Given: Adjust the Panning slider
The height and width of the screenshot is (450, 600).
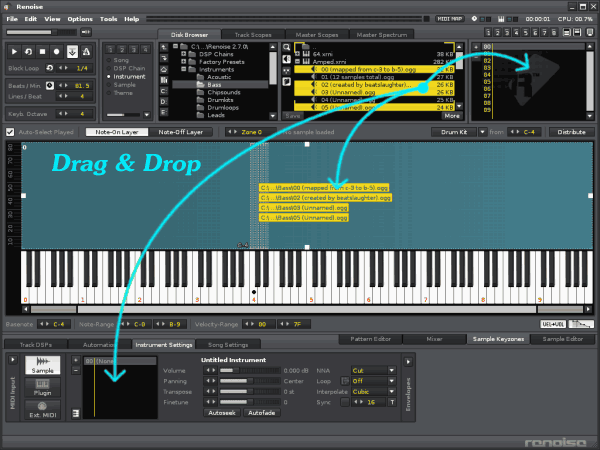Looking at the screenshot, I should click(x=249, y=381).
